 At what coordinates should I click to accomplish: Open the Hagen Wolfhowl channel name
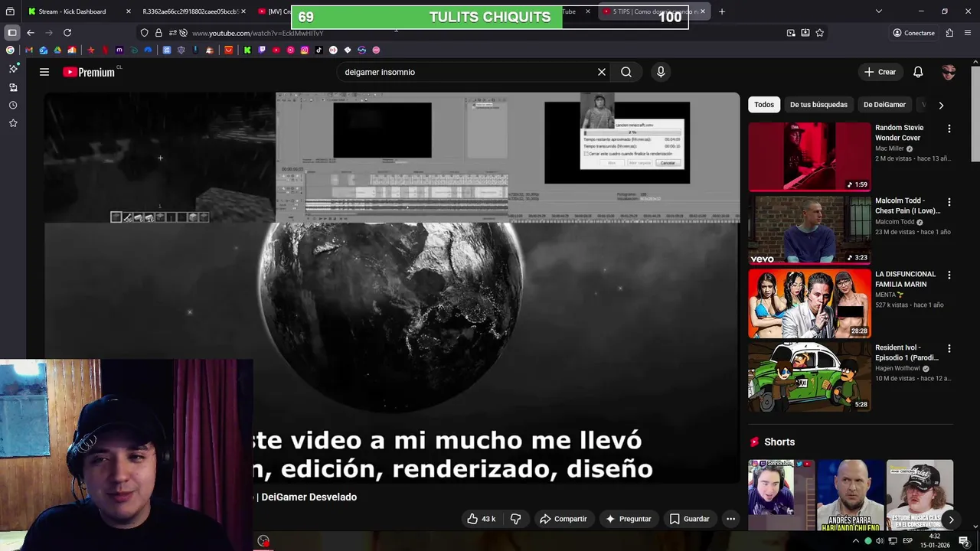point(897,368)
